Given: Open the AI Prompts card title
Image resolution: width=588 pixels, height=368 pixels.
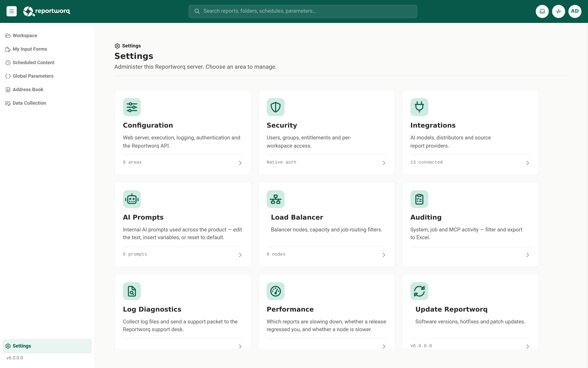Looking at the screenshot, I should [x=143, y=217].
